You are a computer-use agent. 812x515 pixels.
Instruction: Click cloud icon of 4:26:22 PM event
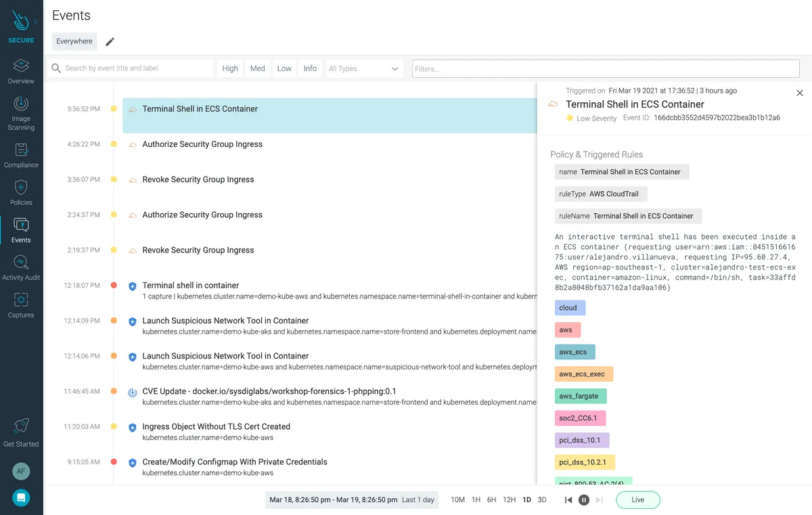coord(133,145)
